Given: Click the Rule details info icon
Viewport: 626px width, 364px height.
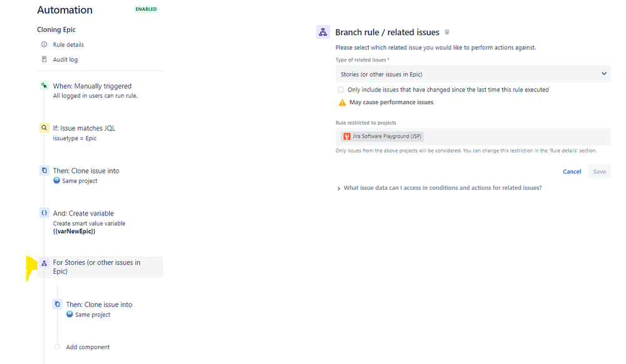Looking at the screenshot, I should click(44, 44).
